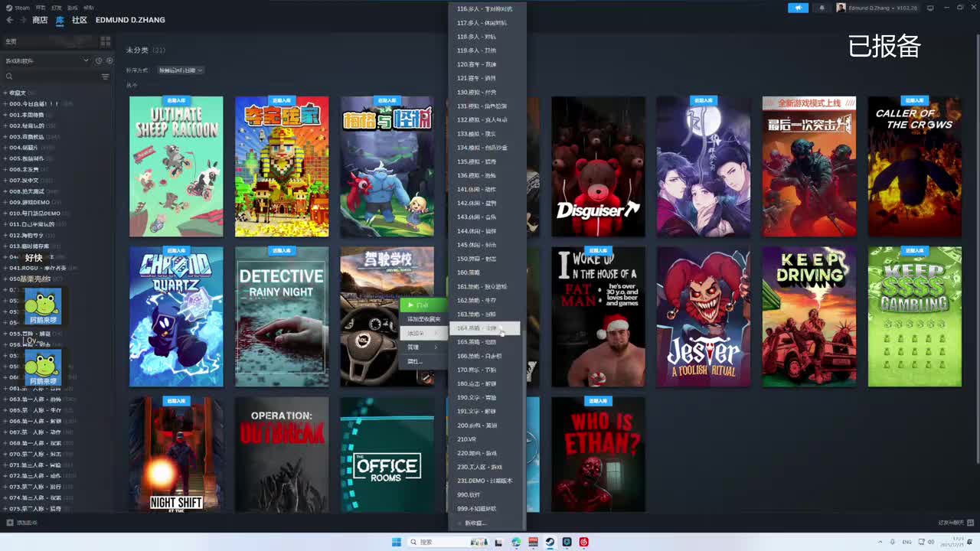Show recent games using the clock icon
The height and width of the screenshot is (551, 980).
[x=99, y=60]
